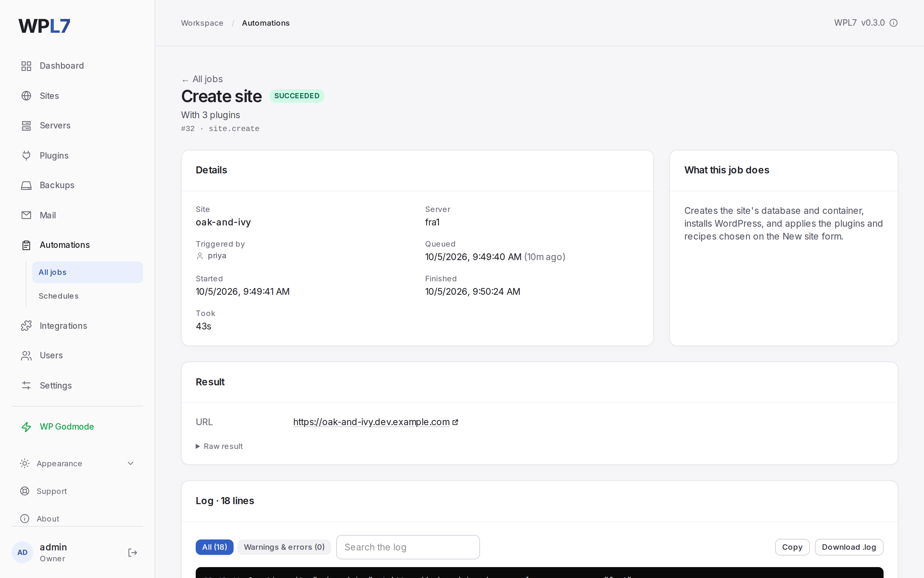Click the Plugins plug icon

[26, 156]
